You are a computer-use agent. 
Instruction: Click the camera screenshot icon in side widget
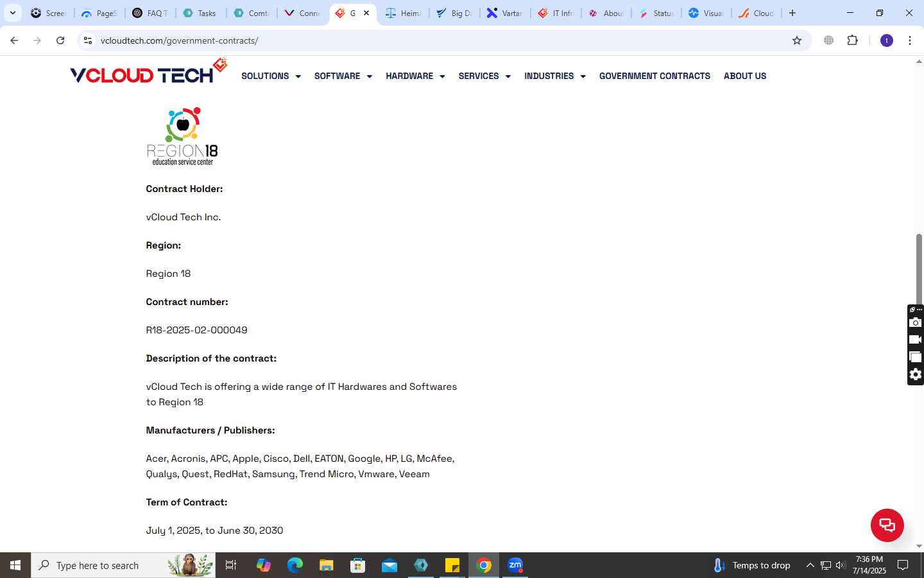916,322
